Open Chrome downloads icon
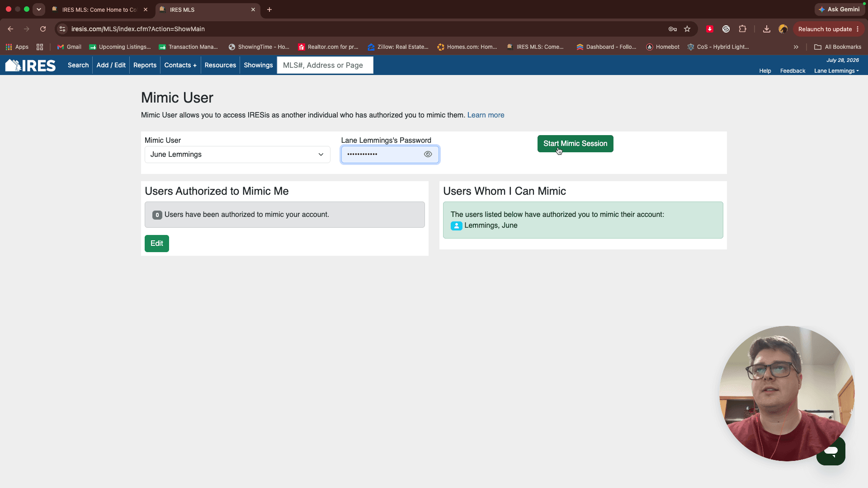868x488 pixels. (x=767, y=29)
